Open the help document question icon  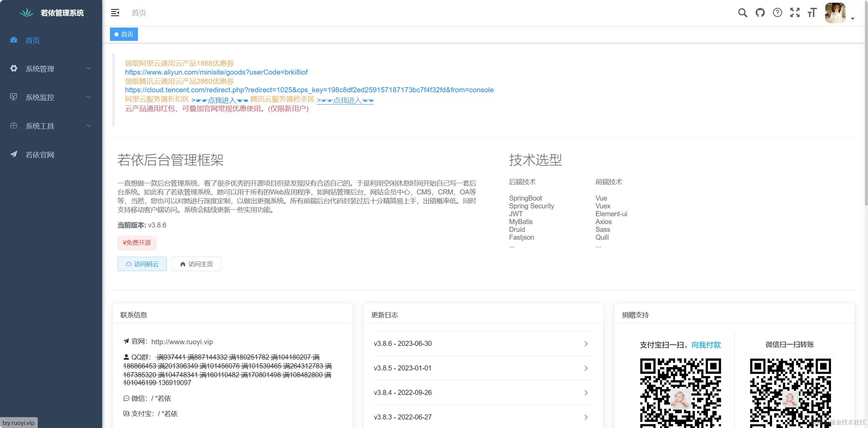777,13
